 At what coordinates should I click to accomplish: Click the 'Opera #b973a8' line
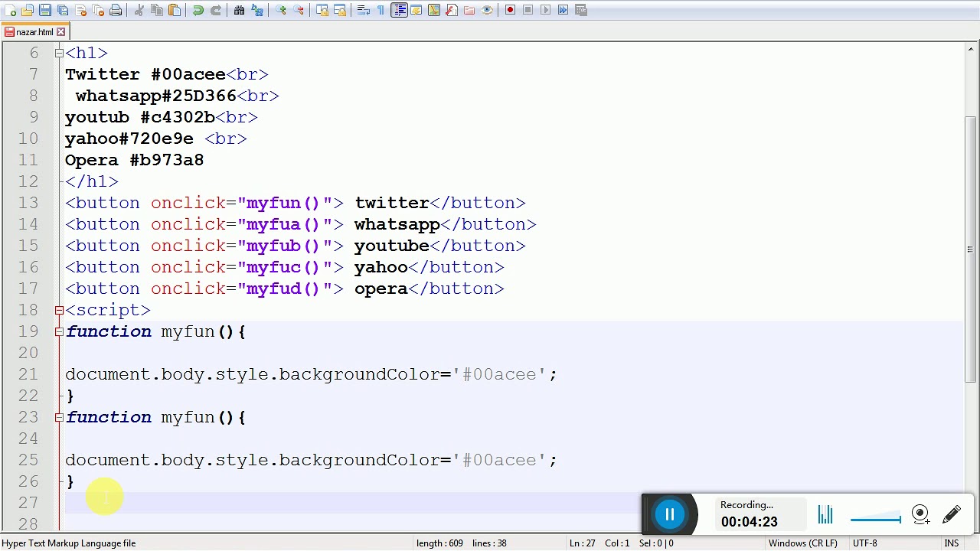pyautogui.click(x=134, y=160)
